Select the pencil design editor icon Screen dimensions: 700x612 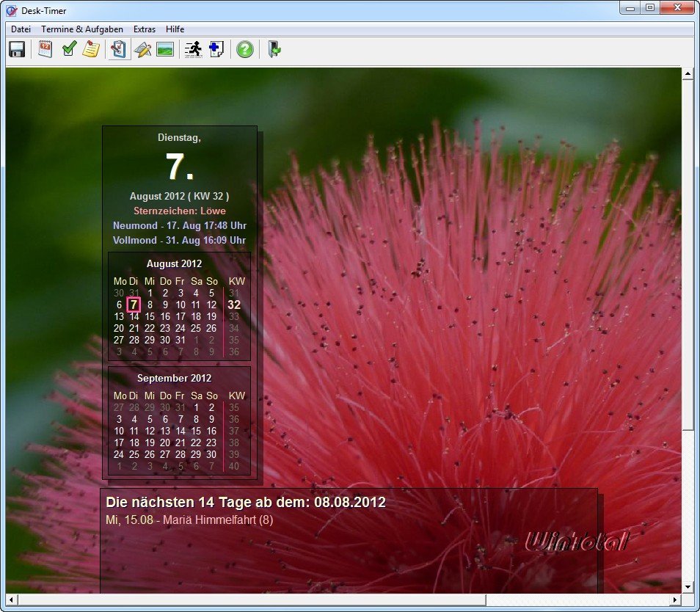tap(142, 49)
